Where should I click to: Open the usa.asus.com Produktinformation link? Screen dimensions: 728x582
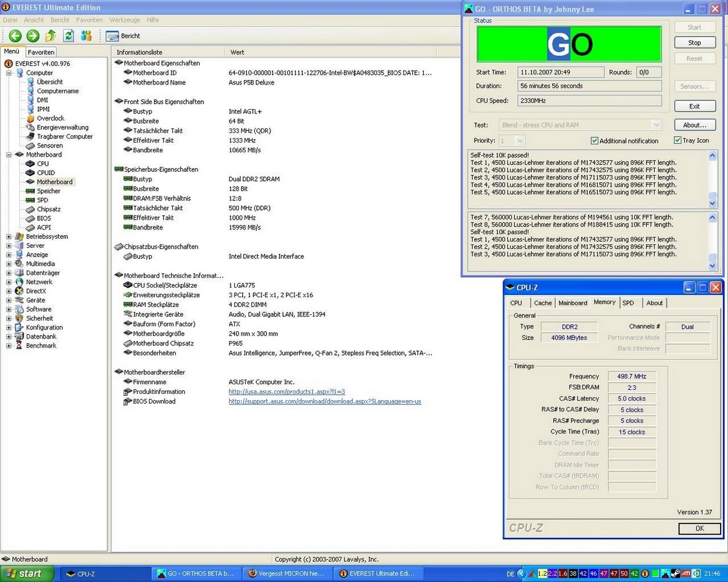click(x=287, y=392)
